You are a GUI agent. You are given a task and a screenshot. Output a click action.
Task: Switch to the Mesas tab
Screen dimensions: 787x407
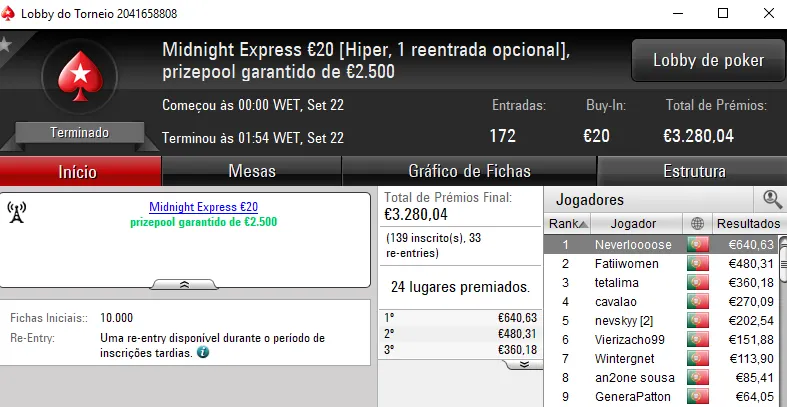click(251, 171)
